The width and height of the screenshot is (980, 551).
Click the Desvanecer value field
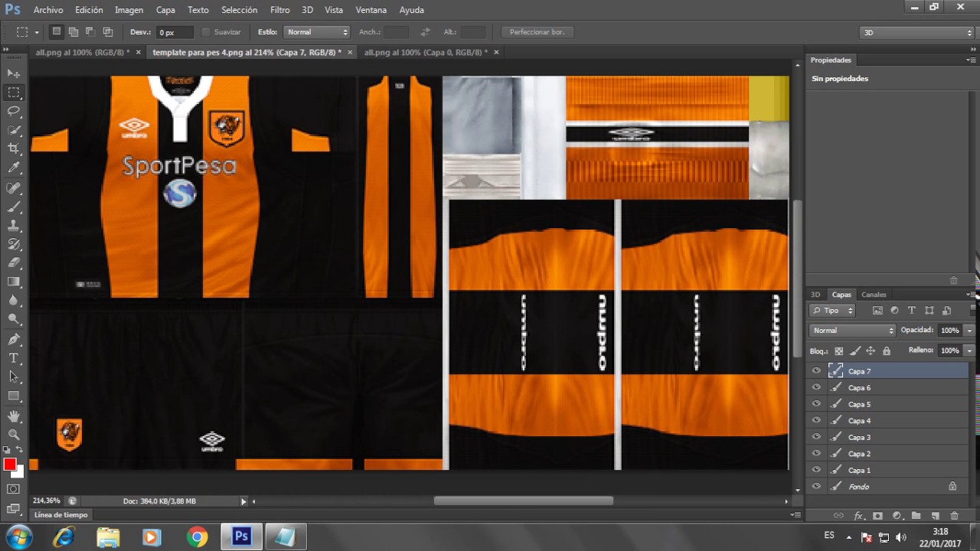pyautogui.click(x=175, y=32)
